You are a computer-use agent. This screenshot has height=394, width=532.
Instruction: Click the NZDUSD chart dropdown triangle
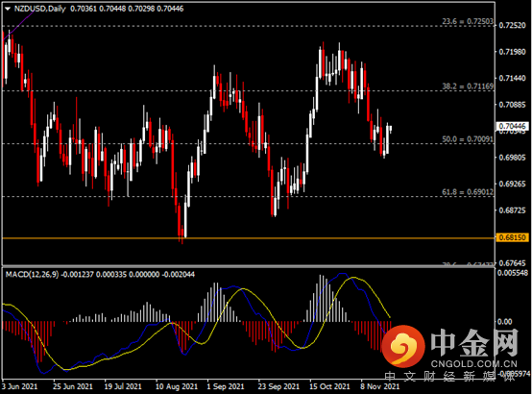coord(8,9)
